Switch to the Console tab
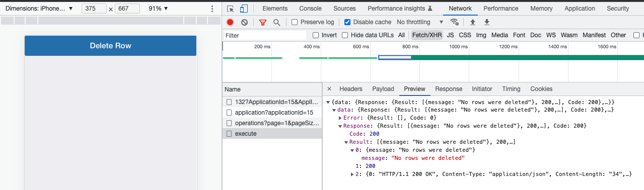This screenshot has height=190, width=644. point(310,9)
